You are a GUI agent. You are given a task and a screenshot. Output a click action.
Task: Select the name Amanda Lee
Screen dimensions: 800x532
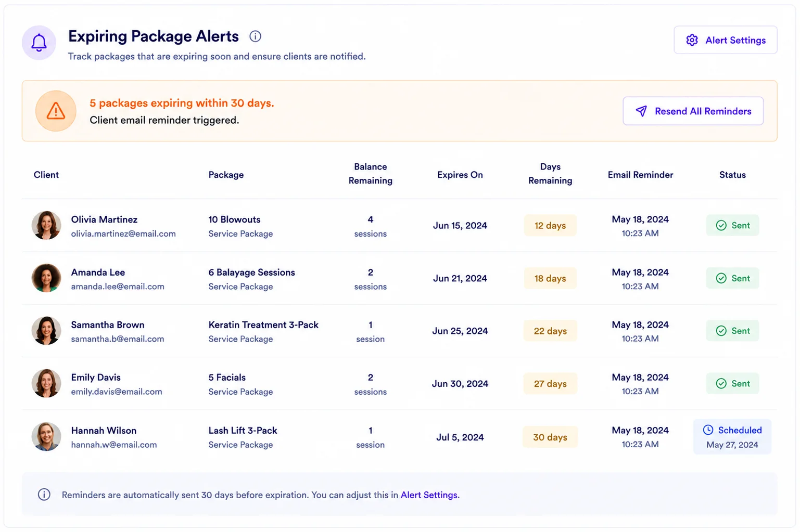[98, 273]
